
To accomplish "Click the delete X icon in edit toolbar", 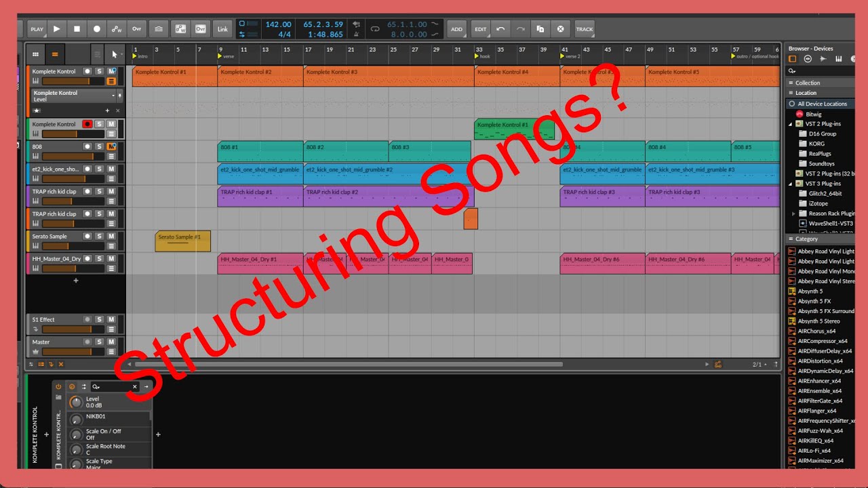I will [560, 29].
